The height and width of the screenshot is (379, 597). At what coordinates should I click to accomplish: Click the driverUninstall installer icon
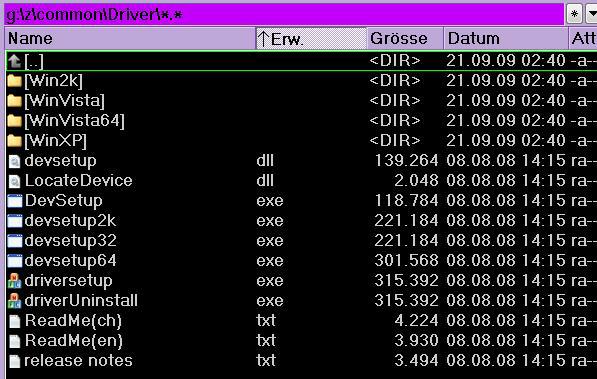[14, 301]
